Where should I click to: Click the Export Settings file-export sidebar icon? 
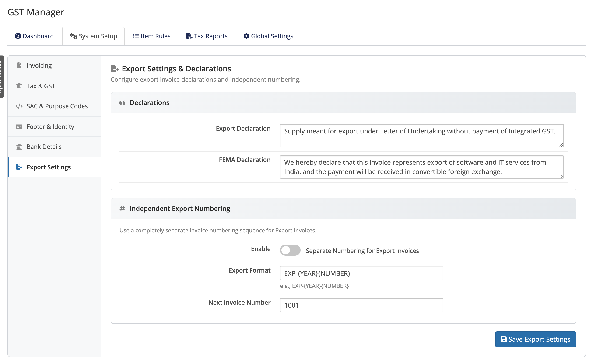pos(19,167)
